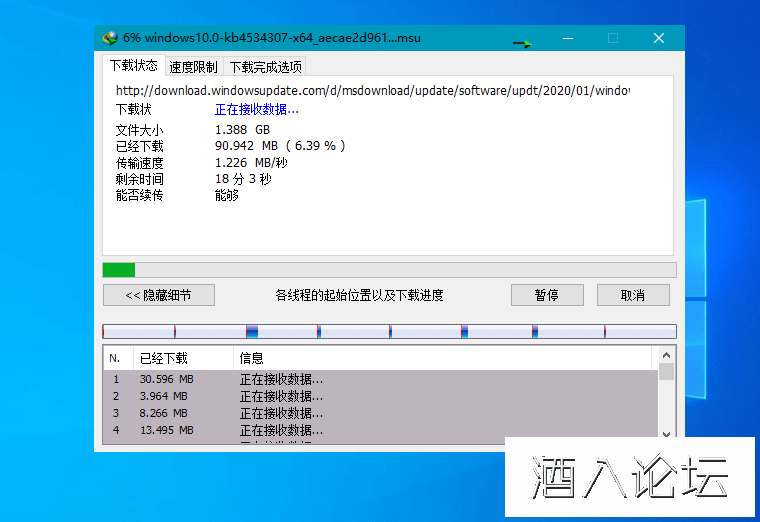The image size is (760, 522).
Task: Pause the download with 暂停
Action: [546, 295]
